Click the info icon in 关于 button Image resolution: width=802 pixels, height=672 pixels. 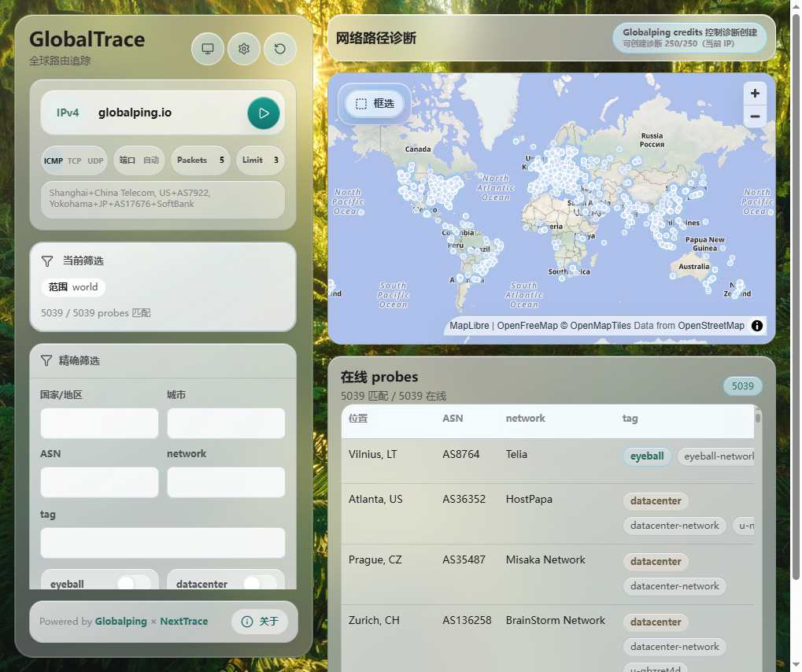coord(247,622)
